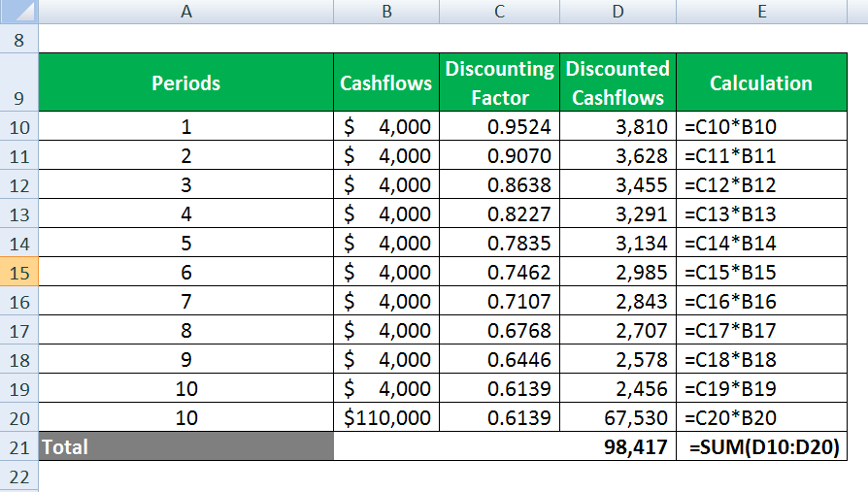Select discounting factor 0.7462
This screenshot has height=492, width=868.
(x=499, y=272)
